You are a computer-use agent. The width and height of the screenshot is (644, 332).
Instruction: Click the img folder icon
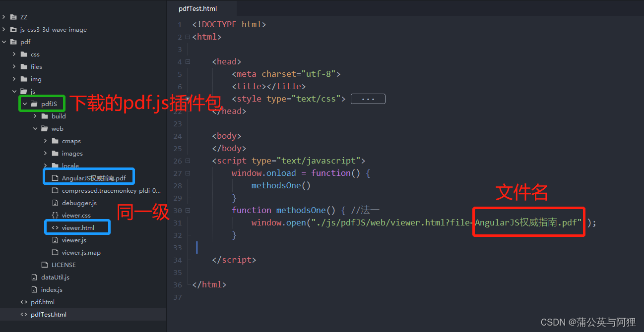tap(24, 79)
